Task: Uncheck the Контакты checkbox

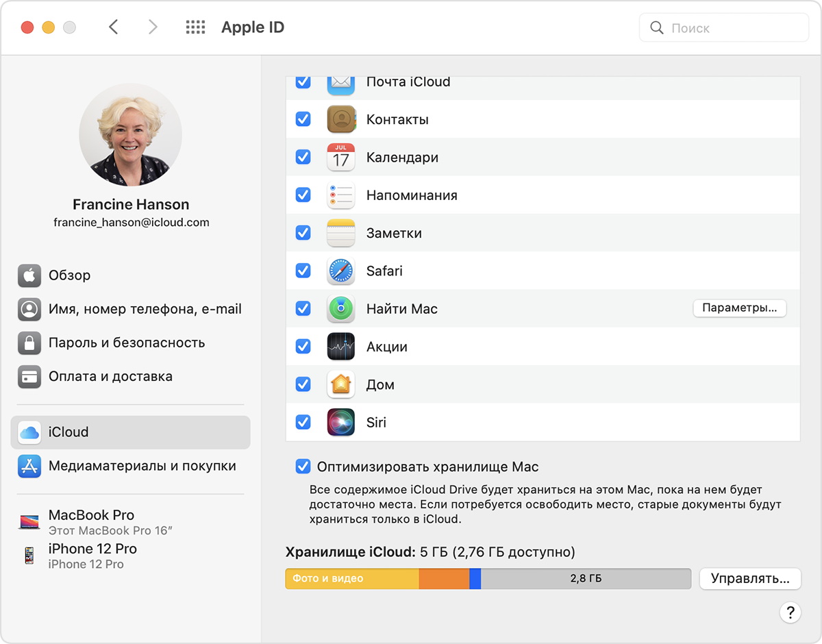Action: [303, 119]
